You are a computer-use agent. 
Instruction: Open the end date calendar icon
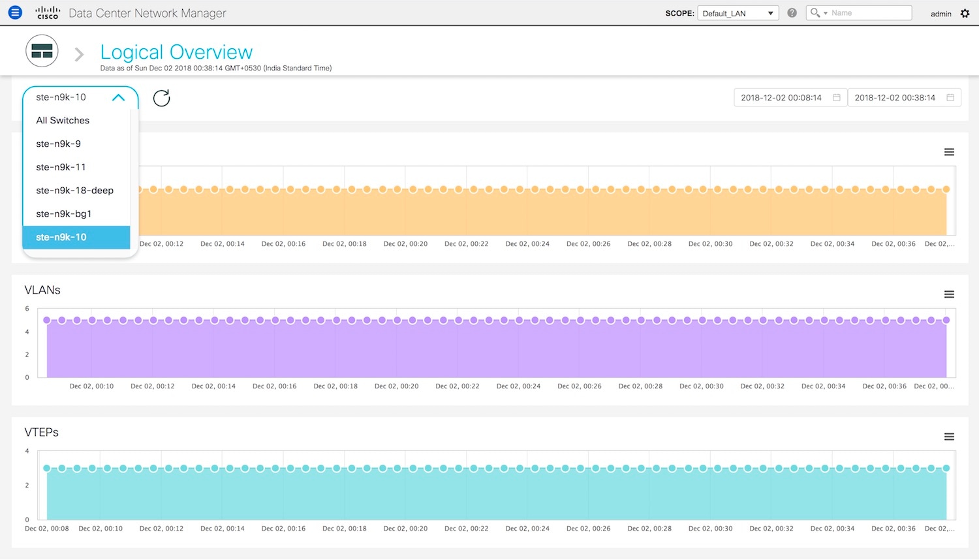pyautogui.click(x=950, y=98)
